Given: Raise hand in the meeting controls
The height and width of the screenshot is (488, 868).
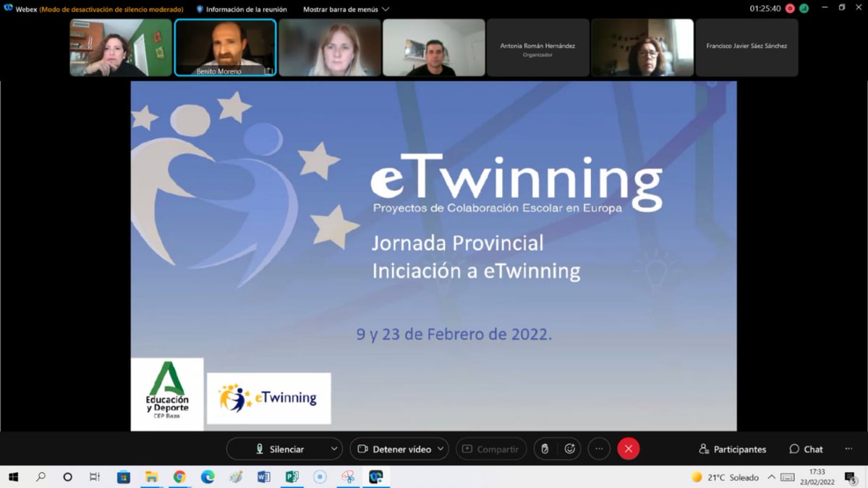Looking at the screenshot, I should tap(543, 448).
